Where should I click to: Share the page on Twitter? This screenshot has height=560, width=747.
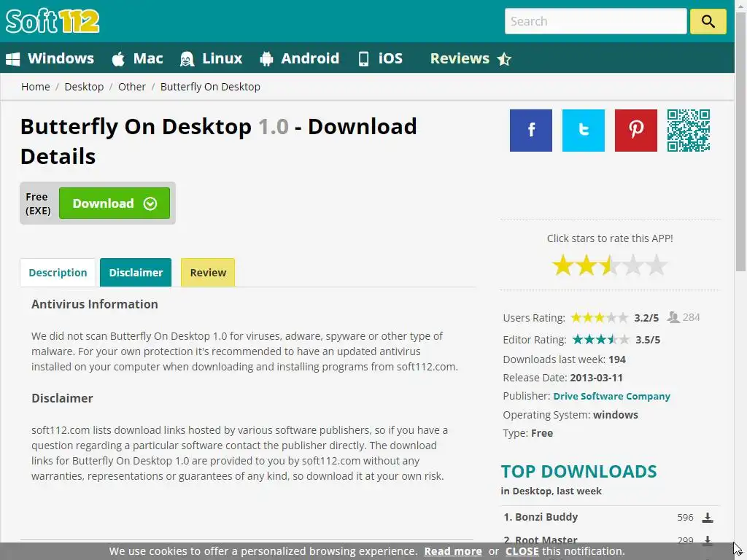coord(583,131)
